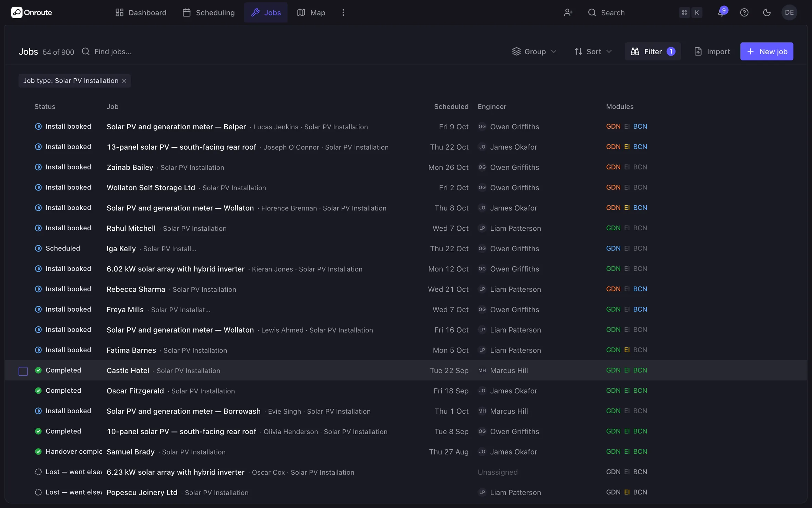The width and height of the screenshot is (812, 508).
Task: Go to the Dashboard tab
Action: pyautogui.click(x=141, y=12)
